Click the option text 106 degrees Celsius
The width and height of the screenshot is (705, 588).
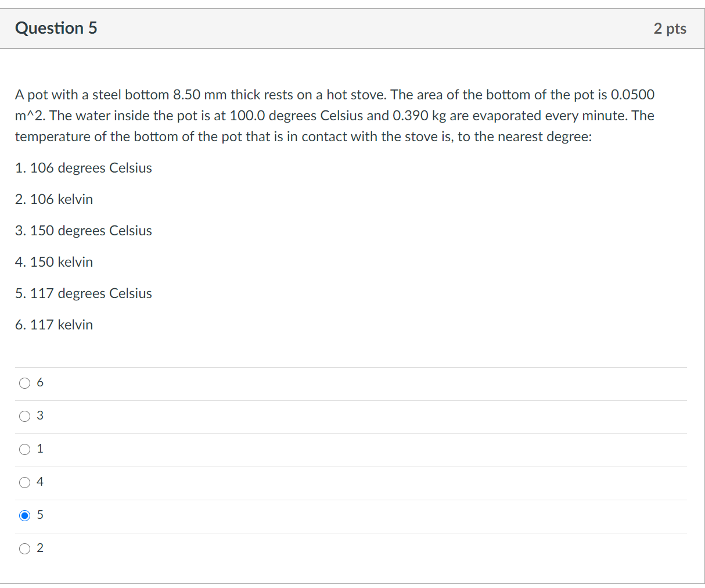[x=83, y=168]
